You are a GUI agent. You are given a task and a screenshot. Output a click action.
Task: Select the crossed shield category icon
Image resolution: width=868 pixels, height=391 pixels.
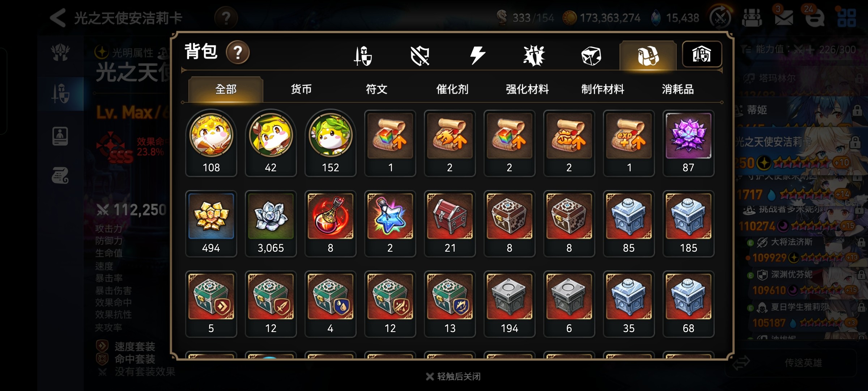(420, 56)
